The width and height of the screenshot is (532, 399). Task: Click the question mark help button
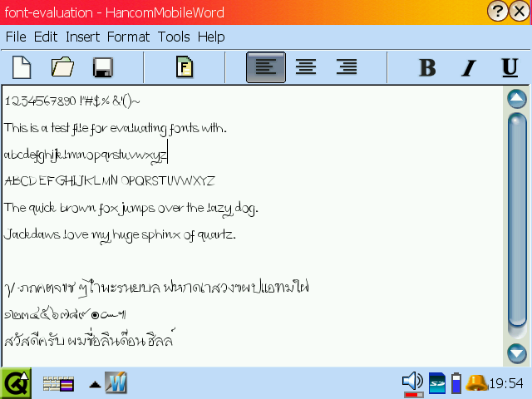point(498,12)
